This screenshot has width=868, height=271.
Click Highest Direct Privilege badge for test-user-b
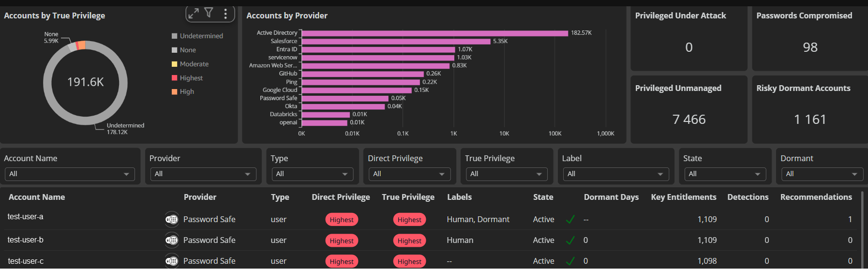pos(342,241)
